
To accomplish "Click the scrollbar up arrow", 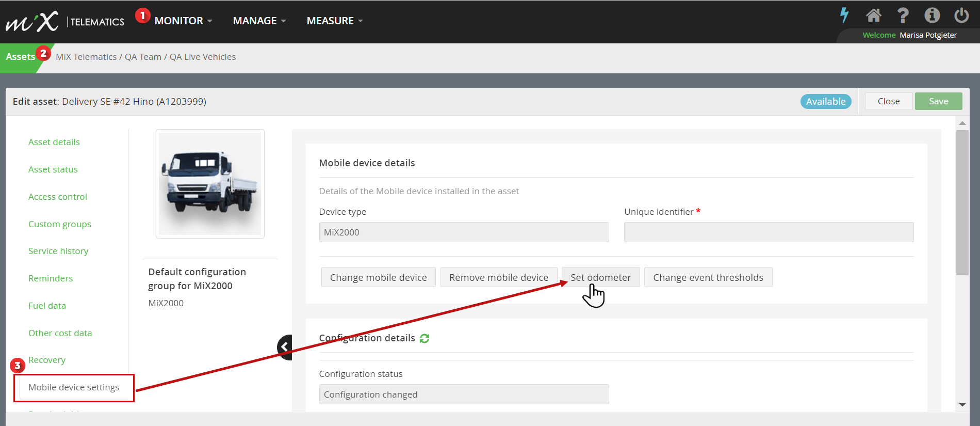I will point(962,123).
